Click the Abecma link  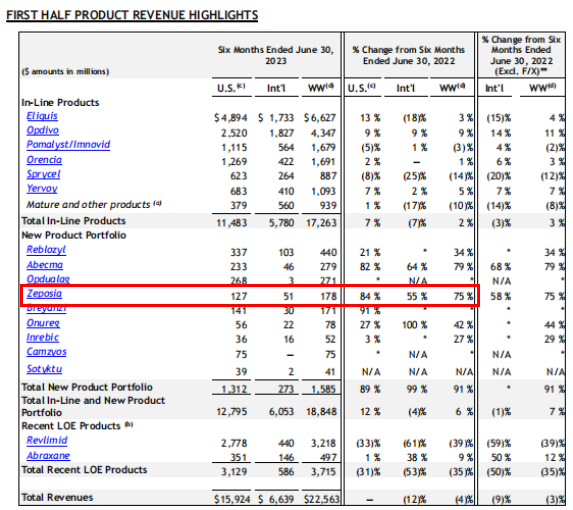click(x=45, y=265)
